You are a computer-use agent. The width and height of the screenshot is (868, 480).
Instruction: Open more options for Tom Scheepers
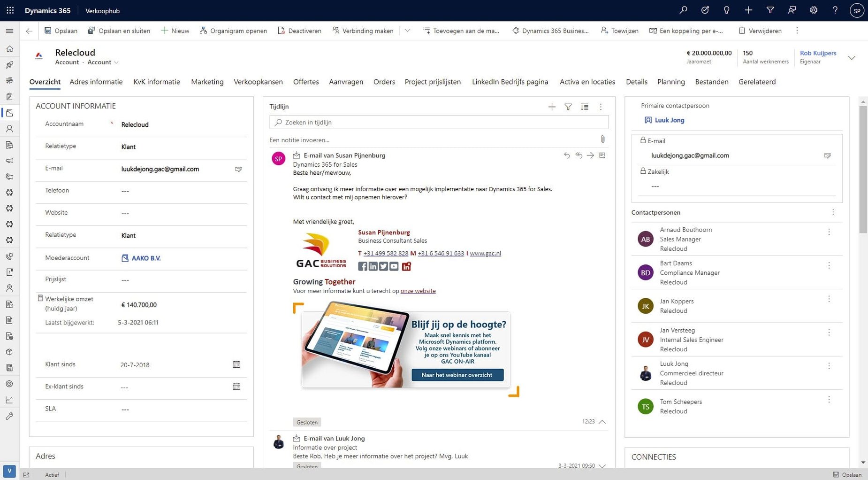[829, 400]
